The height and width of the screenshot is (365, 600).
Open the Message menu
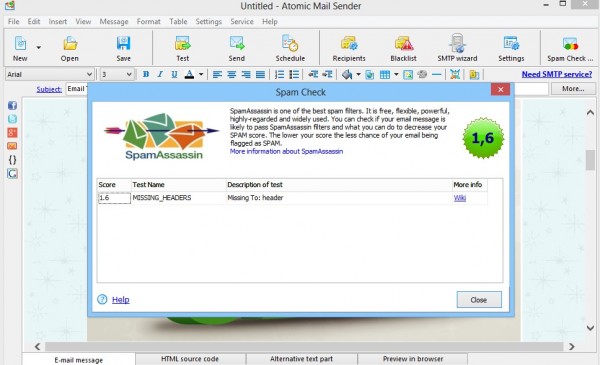[x=114, y=21]
